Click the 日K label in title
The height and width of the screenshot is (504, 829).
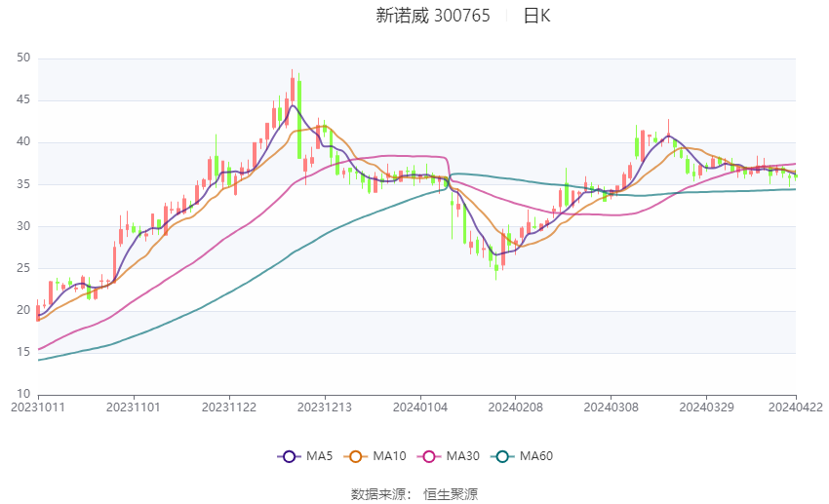(537, 16)
